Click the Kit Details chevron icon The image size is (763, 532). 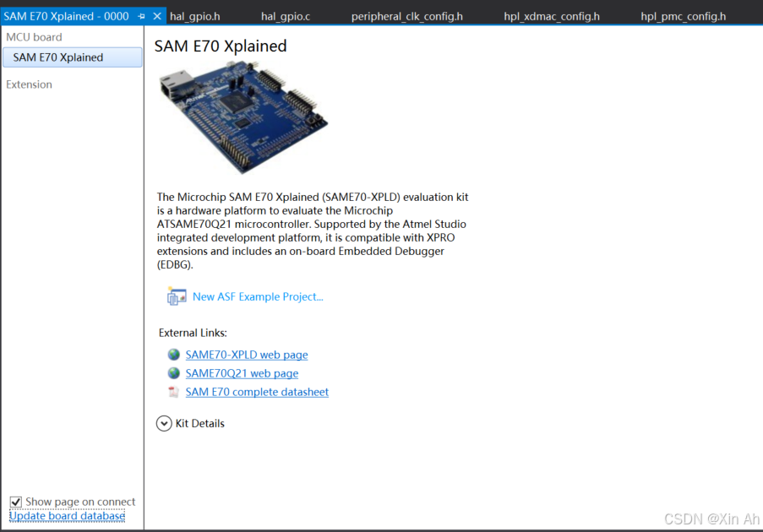[163, 423]
